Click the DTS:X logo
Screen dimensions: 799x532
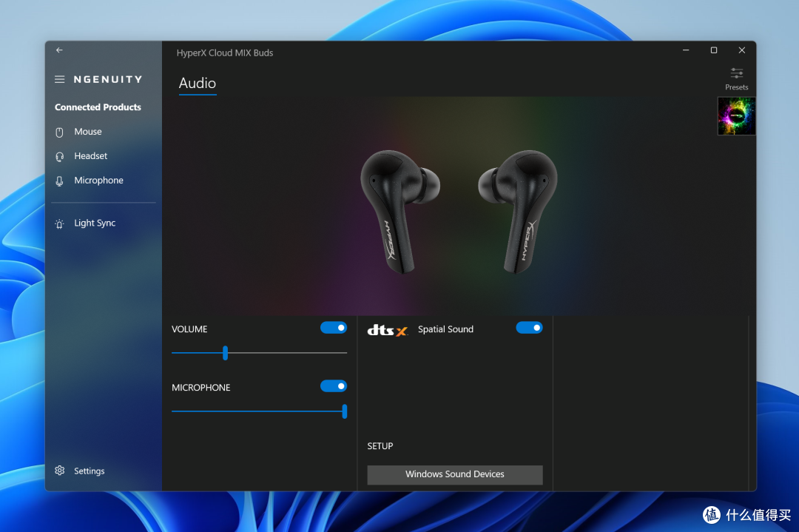tap(388, 330)
